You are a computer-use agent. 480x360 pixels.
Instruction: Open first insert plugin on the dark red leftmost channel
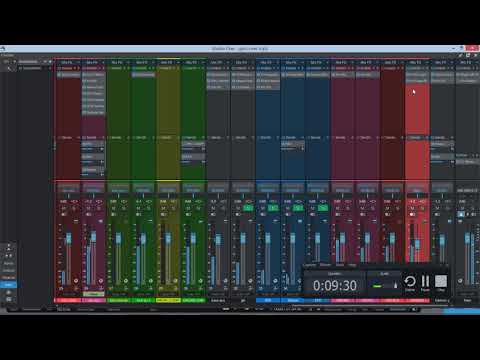click(x=68, y=75)
